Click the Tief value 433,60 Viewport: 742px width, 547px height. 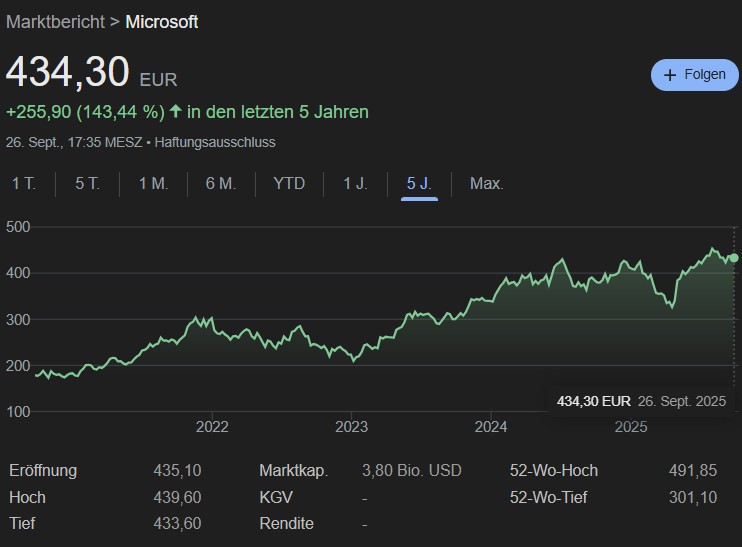(177, 523)
